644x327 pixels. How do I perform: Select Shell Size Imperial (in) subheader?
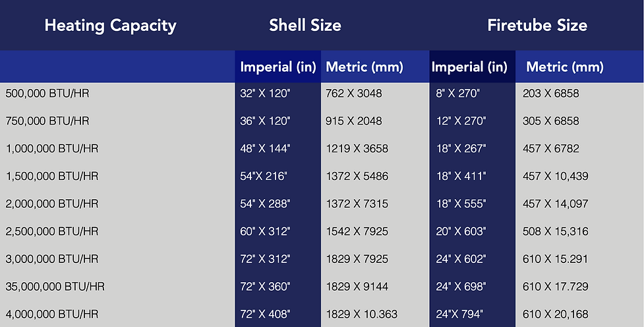[278, 67]
